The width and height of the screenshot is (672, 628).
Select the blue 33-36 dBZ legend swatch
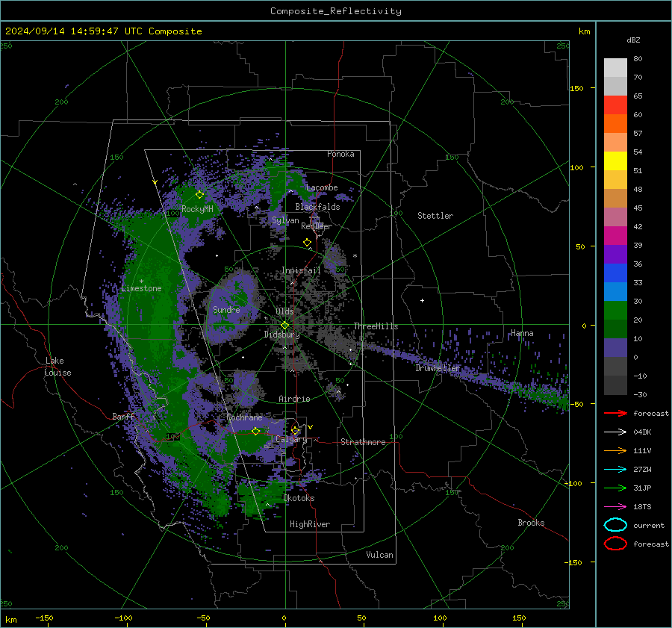click(615, 273)
